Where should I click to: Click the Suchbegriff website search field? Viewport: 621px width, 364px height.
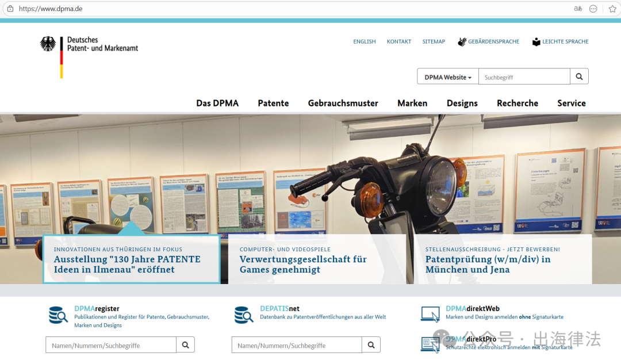coord(524,77)
